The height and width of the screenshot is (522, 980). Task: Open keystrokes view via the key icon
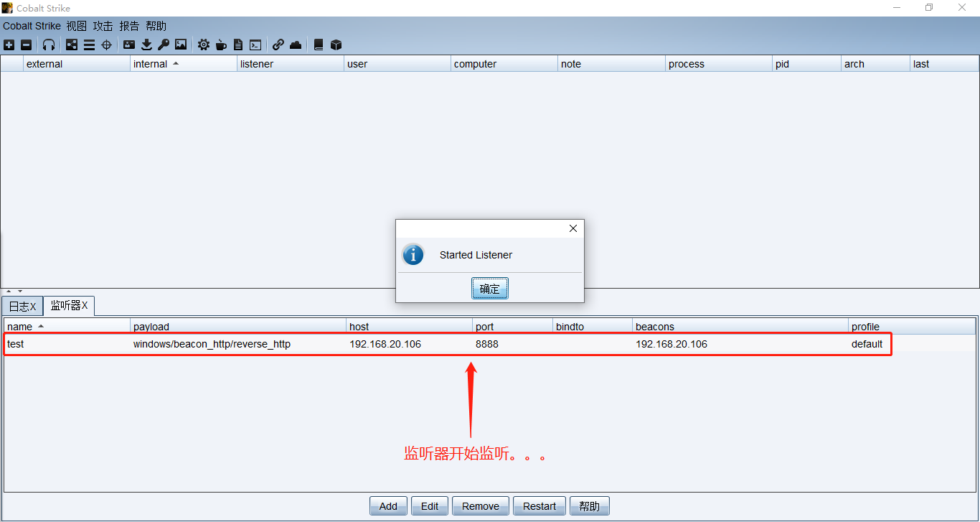pos(164,45)
